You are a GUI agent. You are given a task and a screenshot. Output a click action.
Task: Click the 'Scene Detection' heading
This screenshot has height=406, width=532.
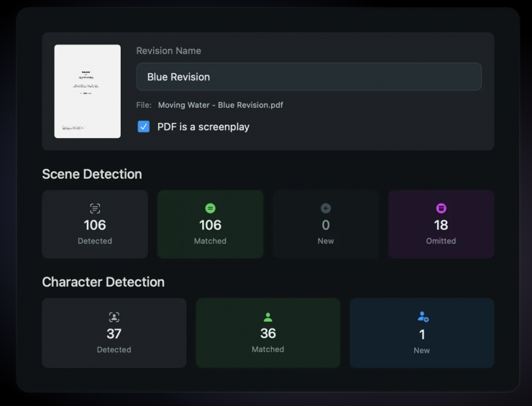pos(92,174)
